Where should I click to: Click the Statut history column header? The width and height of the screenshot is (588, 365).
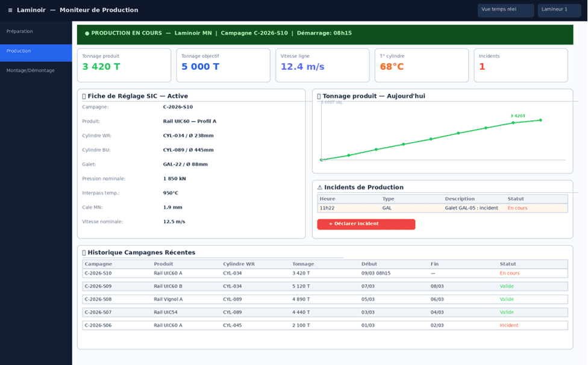(508, 264)
